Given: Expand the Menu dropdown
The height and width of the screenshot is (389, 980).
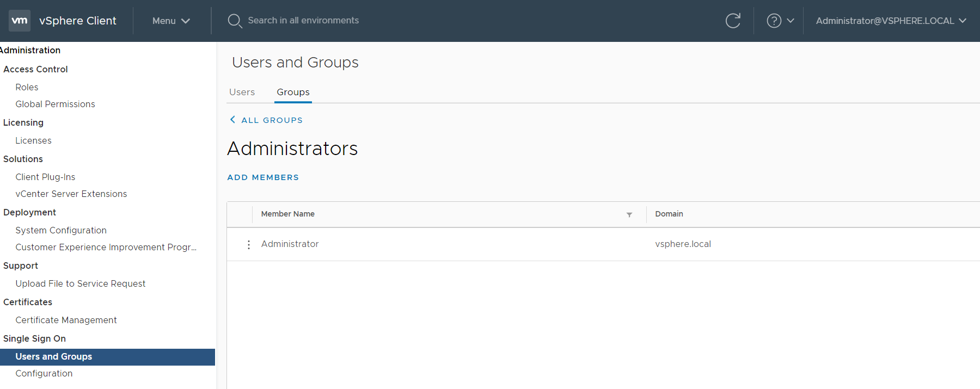Looking at the screenshot, I should [171, 21].
